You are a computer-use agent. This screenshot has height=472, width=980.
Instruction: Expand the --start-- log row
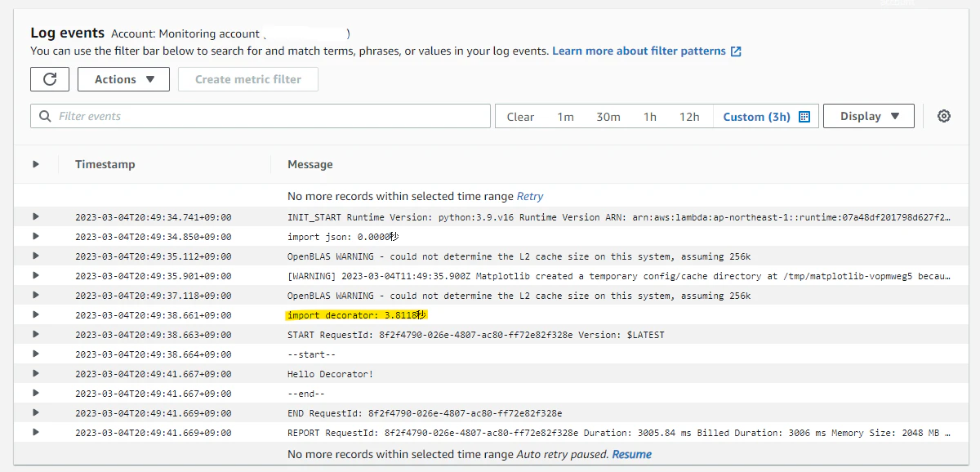point(36,354)
